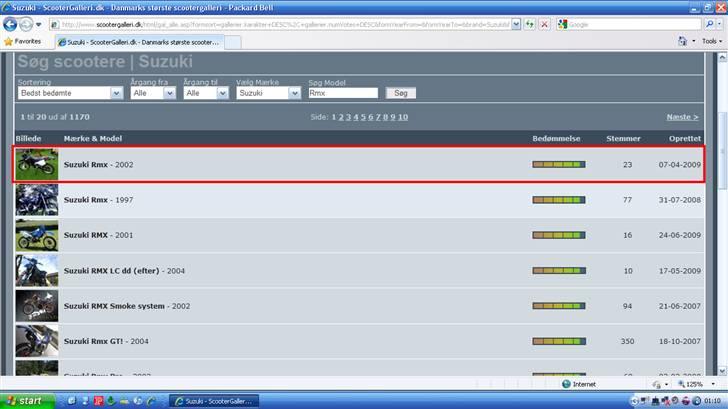Click the browser Back button
Screen dimensions: 728x409
(11, 23)
